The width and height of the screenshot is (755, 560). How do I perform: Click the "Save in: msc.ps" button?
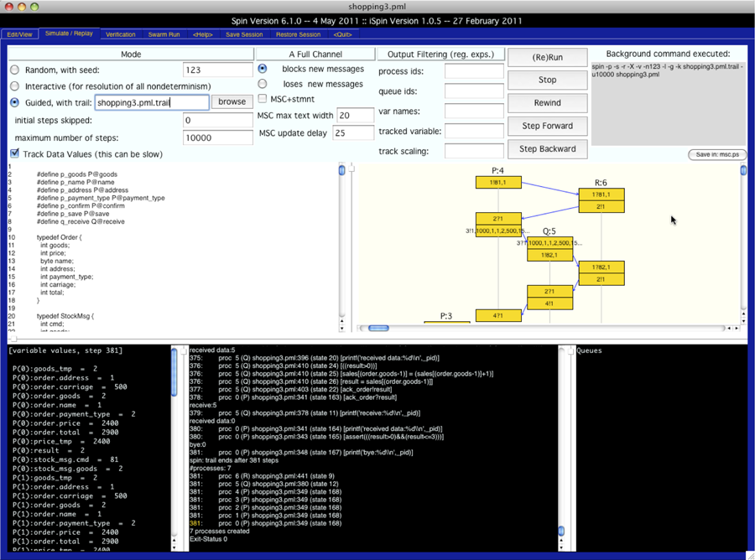pos(717,154)
